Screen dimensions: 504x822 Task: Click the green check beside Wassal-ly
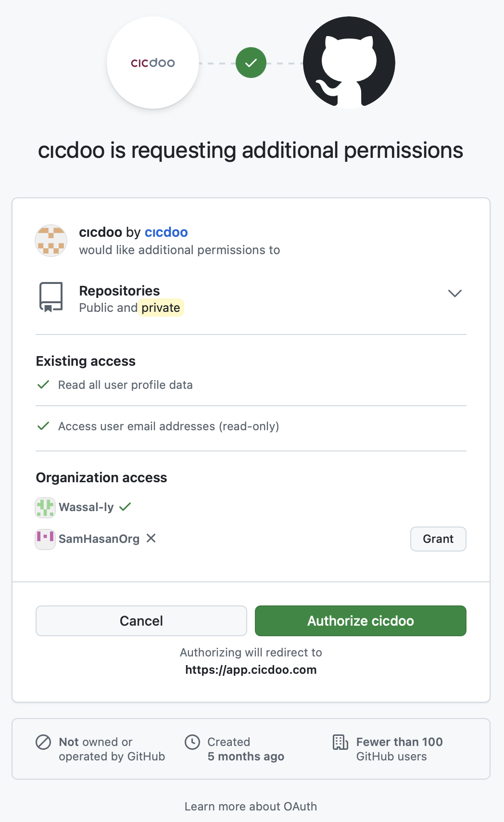(125, 507)
